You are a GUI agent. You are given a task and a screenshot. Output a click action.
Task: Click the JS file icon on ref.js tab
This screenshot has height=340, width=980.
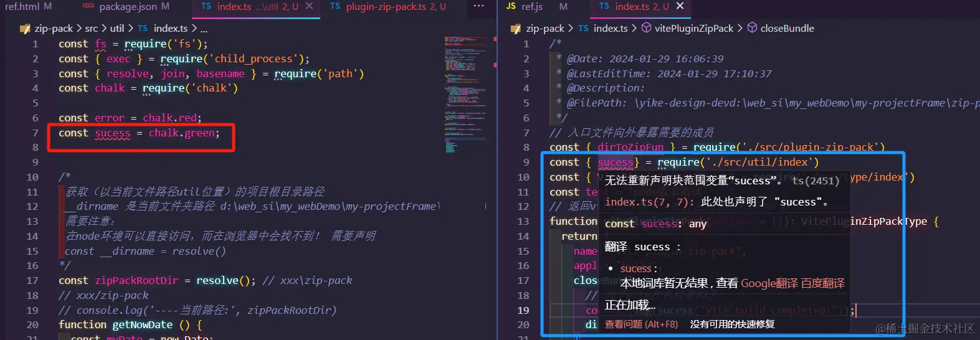point(511,6)
